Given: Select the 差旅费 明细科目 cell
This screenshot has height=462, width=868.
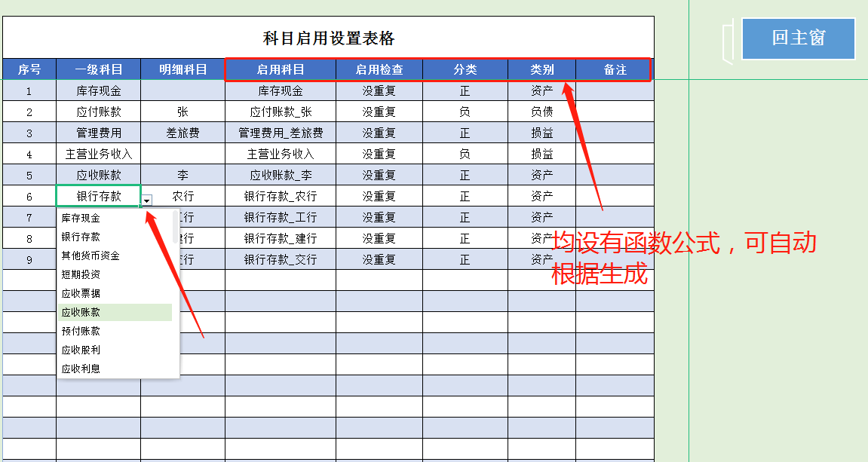Looking at the screenshot, I should [182, 132].
